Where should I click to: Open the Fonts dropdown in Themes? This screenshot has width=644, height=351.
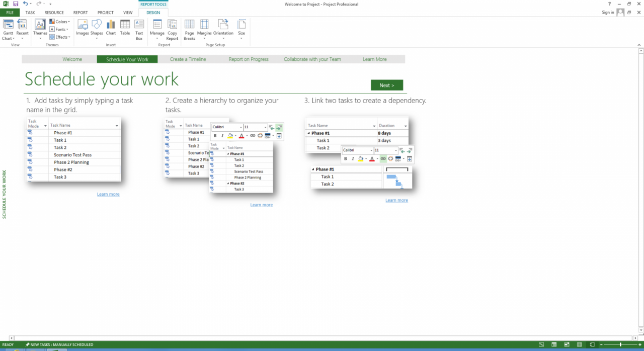tap(59, 29)
